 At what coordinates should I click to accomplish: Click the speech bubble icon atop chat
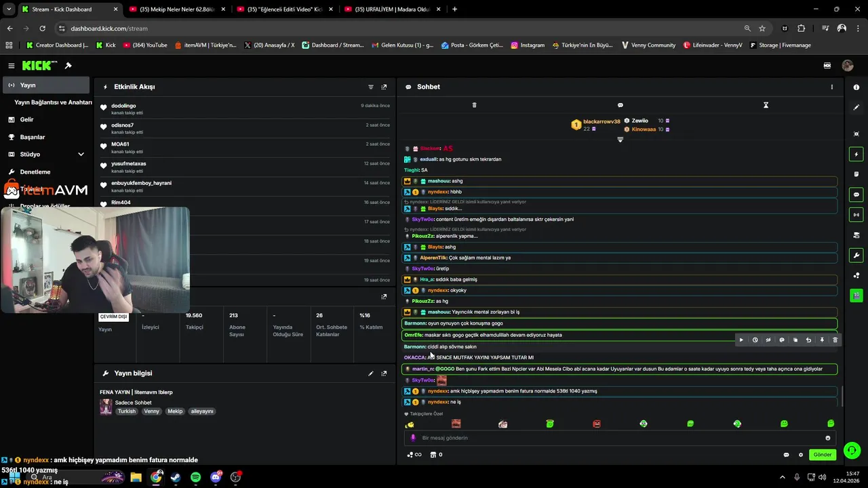coord(620,105)
